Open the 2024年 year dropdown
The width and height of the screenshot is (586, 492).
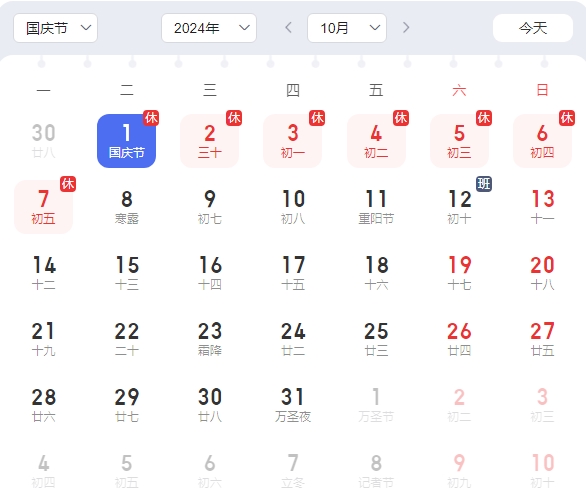click(209, 28)
